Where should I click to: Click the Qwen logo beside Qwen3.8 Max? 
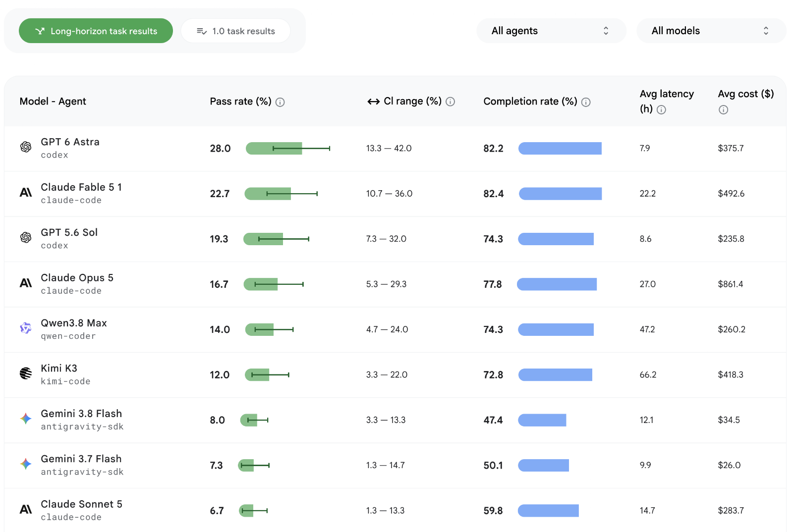(26, 328)
